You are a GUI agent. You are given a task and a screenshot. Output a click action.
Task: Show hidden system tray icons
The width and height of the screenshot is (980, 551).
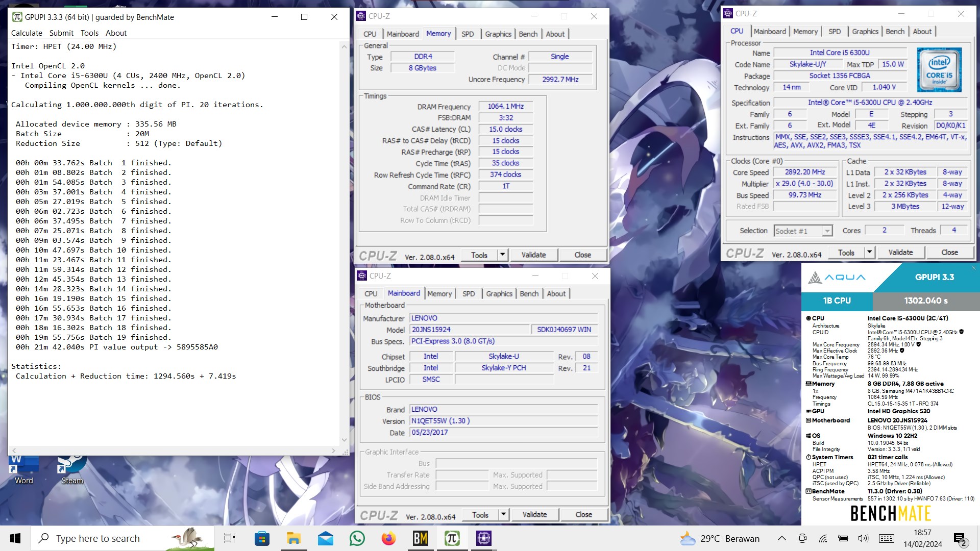[x=781, y=538]
